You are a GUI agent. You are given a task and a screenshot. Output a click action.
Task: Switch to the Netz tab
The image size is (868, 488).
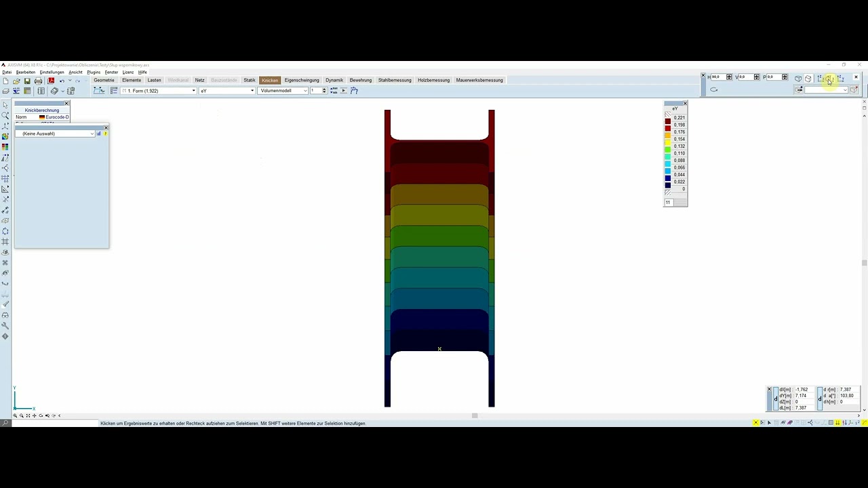pyautogui.click(x=199, y=80)
